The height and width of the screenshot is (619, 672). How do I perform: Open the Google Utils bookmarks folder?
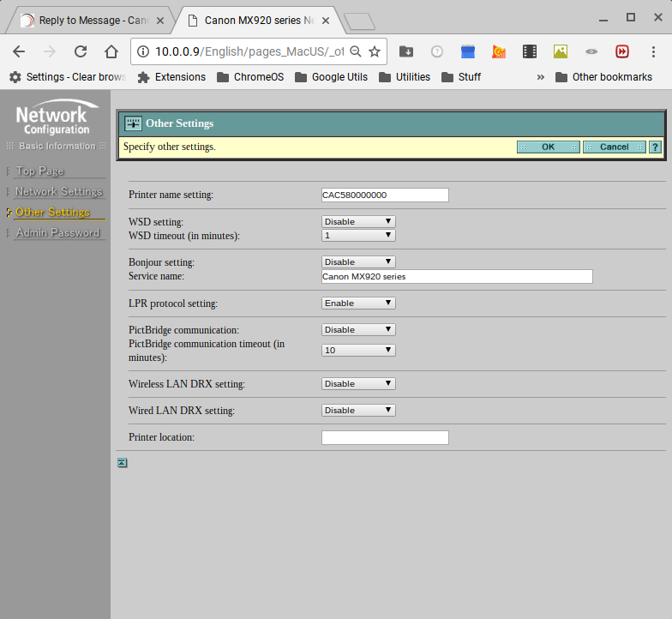[331, 77]
